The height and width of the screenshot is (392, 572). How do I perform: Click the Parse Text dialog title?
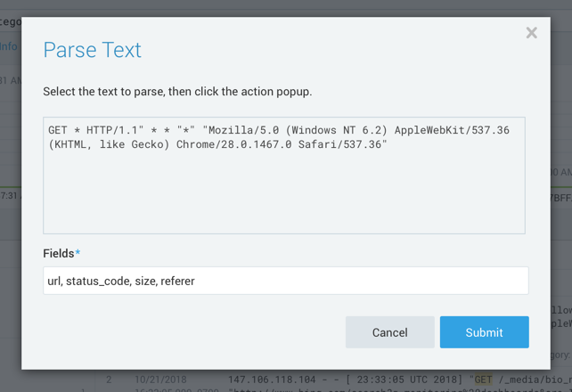point(92,50)
